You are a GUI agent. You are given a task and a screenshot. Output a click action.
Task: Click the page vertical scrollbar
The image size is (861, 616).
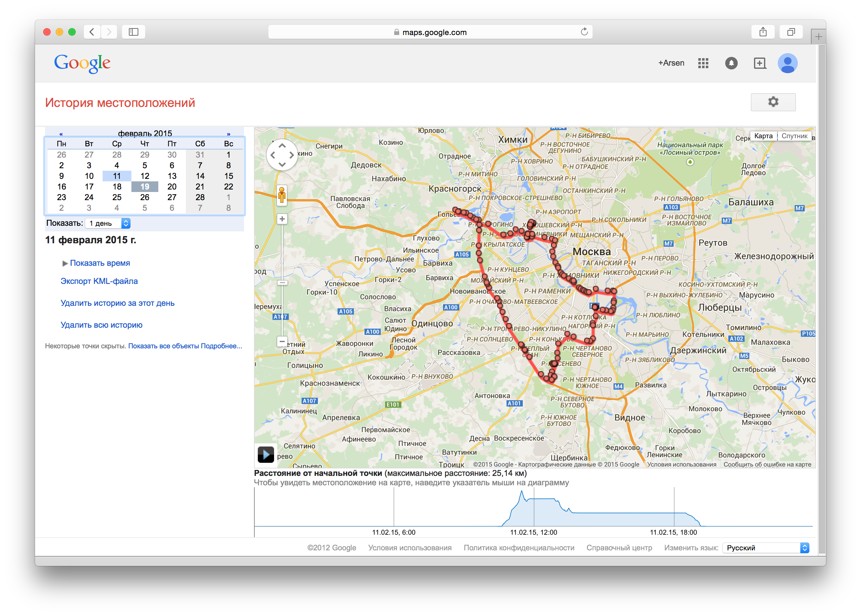822,300
